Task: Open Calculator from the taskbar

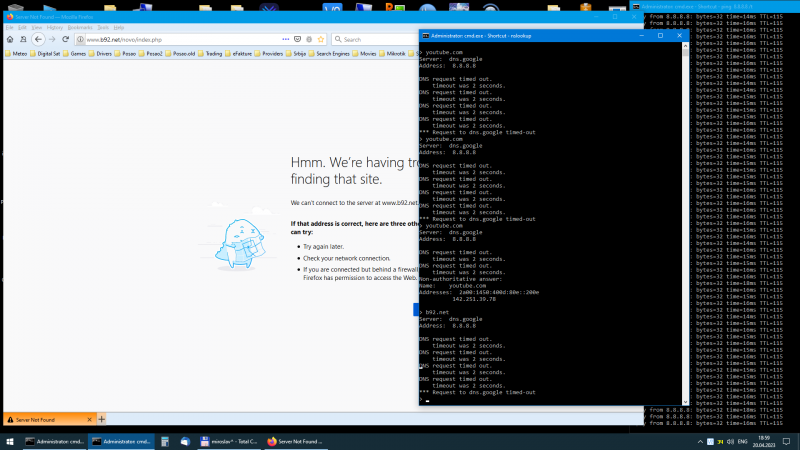Action: pos(165,441)
